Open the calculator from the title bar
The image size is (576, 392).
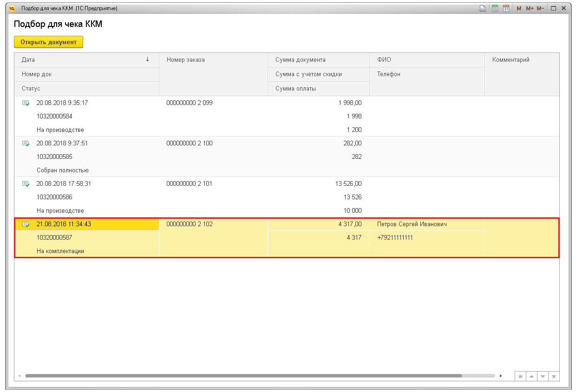tap(495, 8)
